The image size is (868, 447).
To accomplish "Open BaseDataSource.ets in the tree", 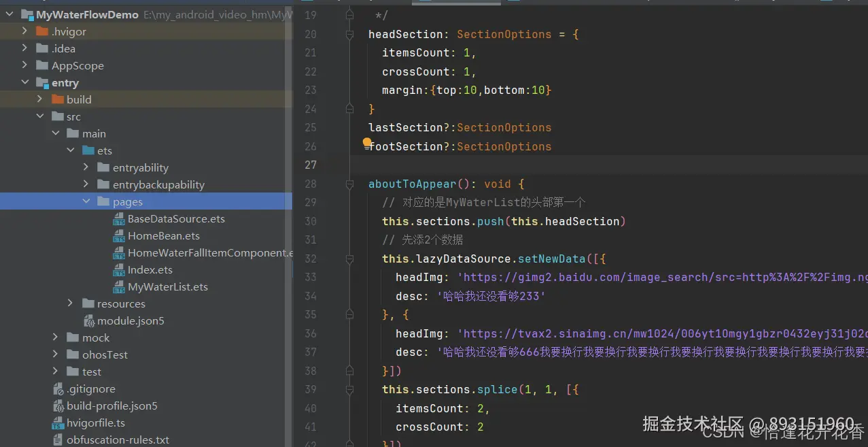I will pos(176,219).
